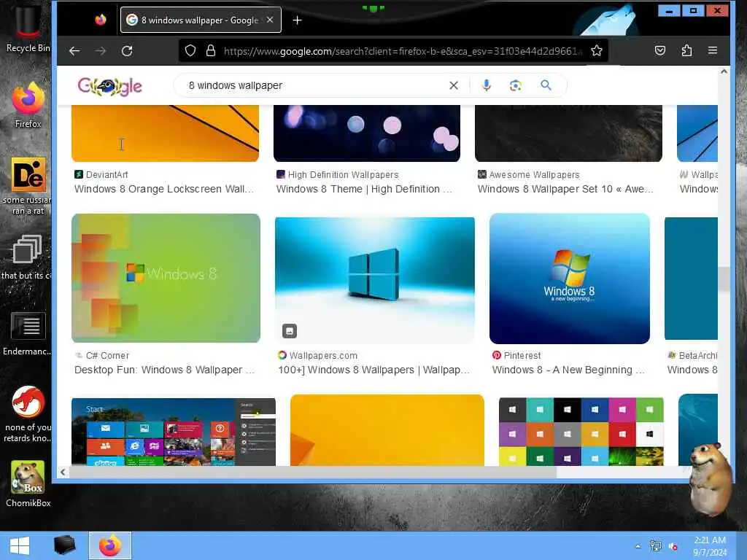Select the Recycle Bin desktop icon

click(28, 28)
